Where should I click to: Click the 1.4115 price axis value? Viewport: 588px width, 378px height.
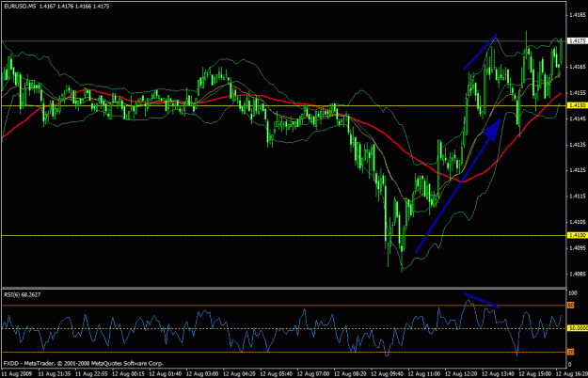pos(578,196)
